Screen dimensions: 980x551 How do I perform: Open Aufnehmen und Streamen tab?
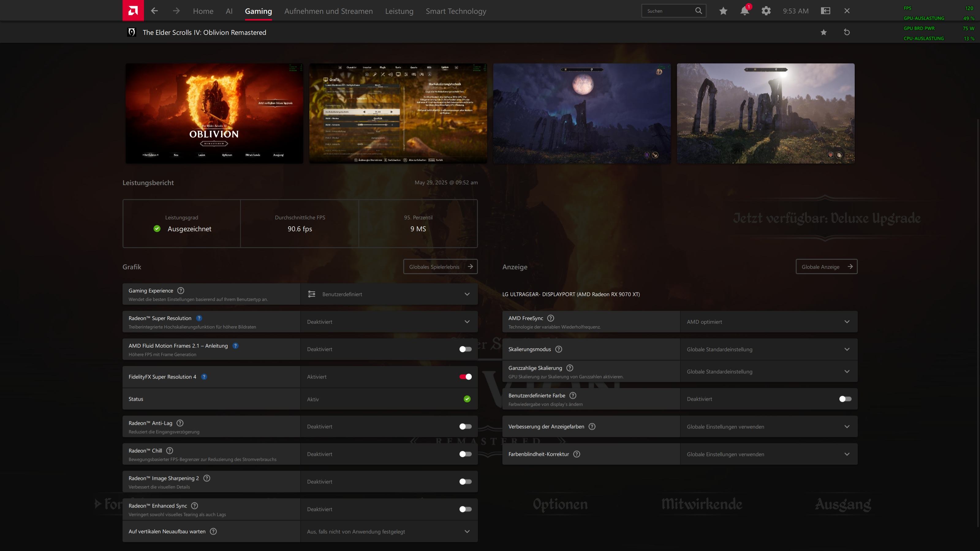[328, 11]
